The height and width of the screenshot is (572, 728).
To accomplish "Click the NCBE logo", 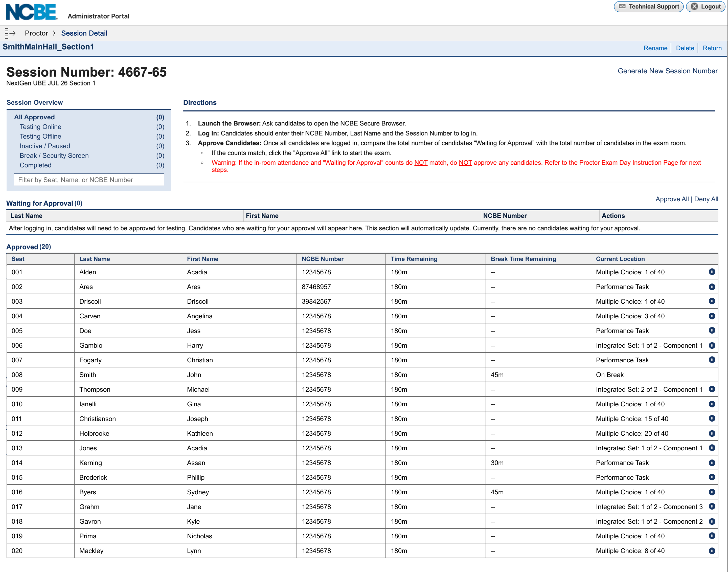I will [31, 12].
